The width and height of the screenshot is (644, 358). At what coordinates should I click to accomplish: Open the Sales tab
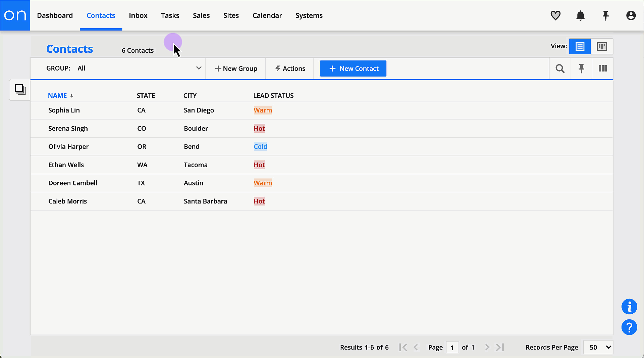(x=201, y=15)
